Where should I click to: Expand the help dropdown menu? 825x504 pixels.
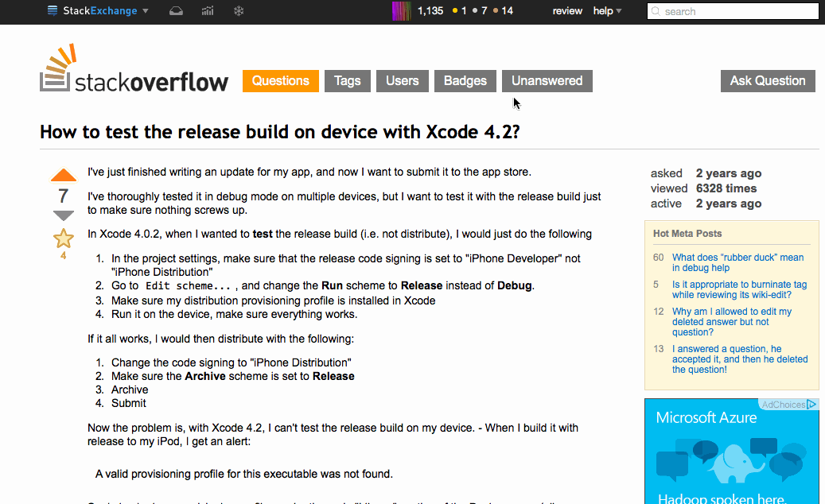click(607, 11)
